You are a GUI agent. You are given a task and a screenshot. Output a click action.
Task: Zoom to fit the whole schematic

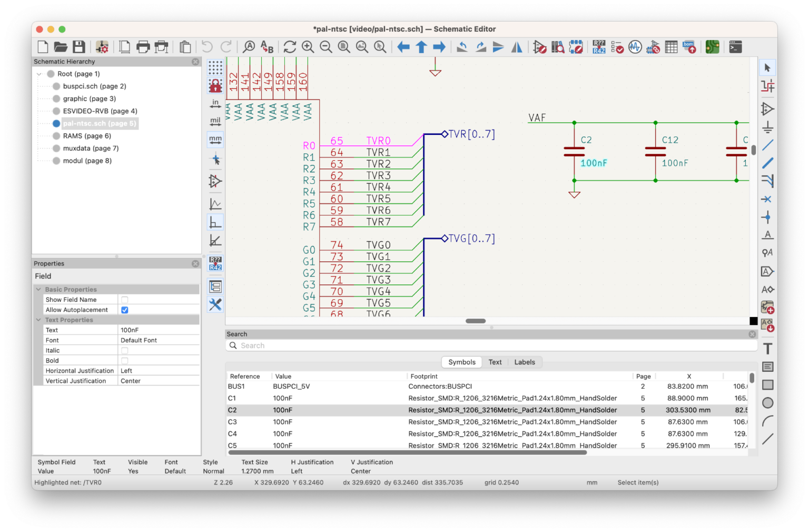pos(343,47)
